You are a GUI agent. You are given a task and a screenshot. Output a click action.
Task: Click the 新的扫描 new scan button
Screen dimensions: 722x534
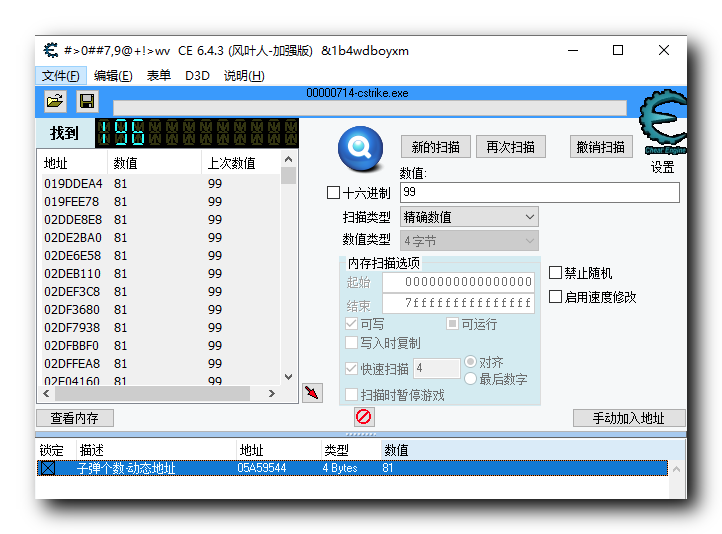tap(436, 147)
